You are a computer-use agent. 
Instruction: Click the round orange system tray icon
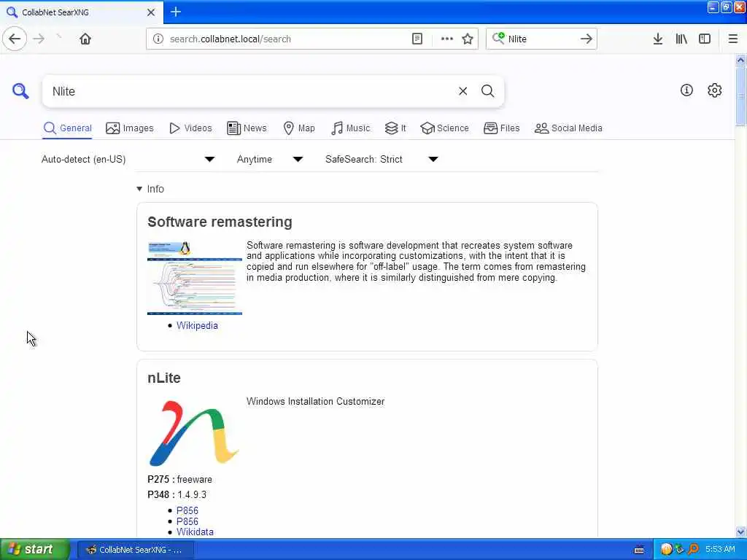click(667, 549)
